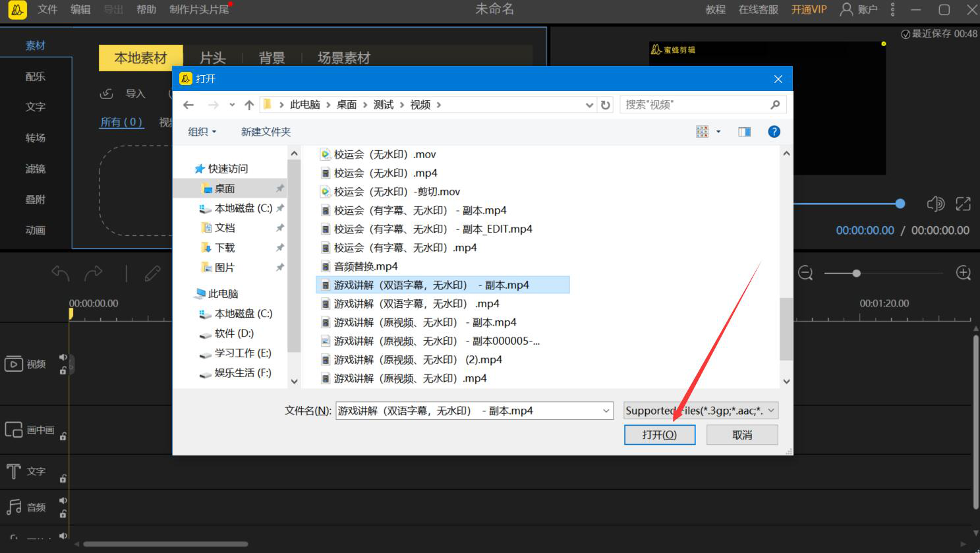Switch to the 片头 tab

(x=213, y=58)
